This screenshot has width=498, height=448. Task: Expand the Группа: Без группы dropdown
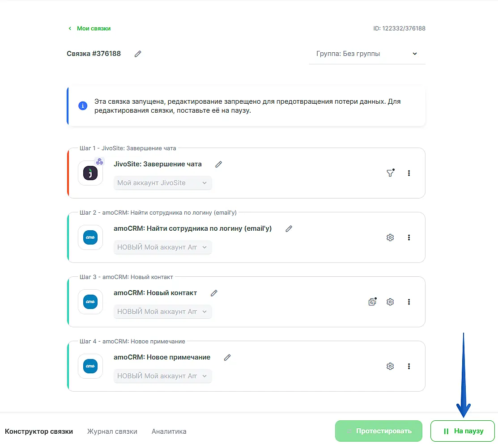click(367, 54)
